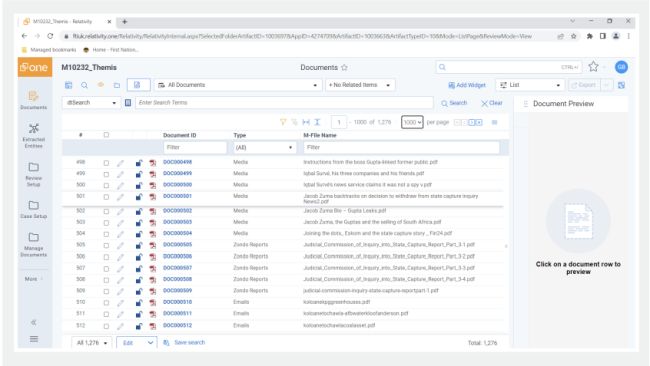
Task: Open Extracted Entities in the sidebar
Action: [34, 136]
